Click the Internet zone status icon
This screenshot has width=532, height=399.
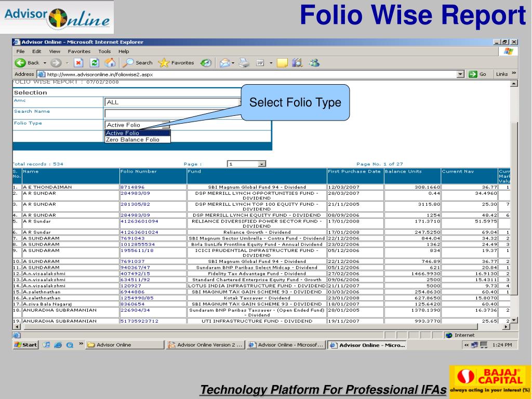[449, 335]
